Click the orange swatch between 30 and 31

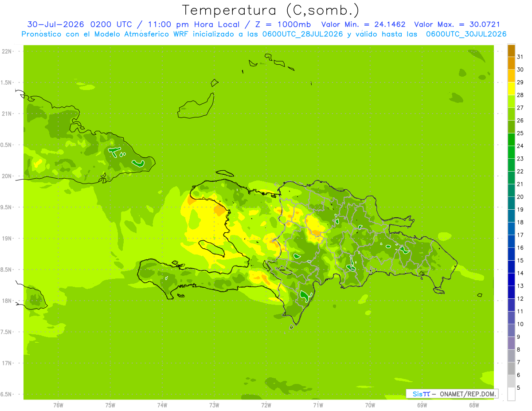[511, 63]
